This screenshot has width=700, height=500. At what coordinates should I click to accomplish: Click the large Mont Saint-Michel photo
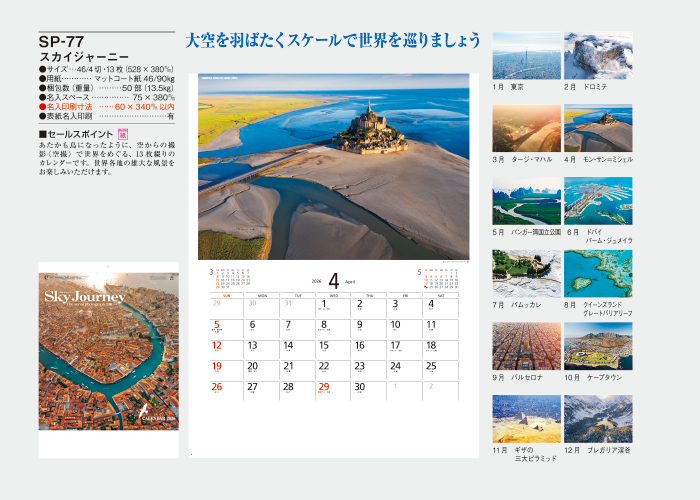click(x=333, y=167)
